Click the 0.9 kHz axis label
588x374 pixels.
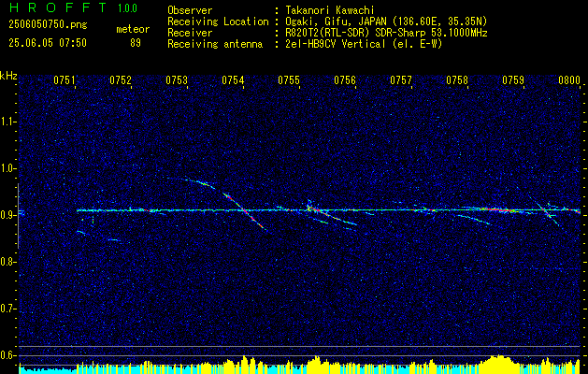point(7,215)
